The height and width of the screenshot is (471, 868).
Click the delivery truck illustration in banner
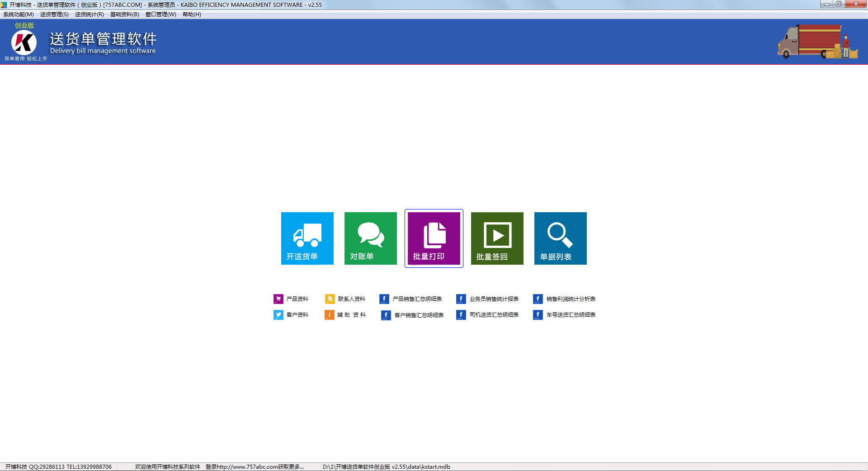coord(817,42)
